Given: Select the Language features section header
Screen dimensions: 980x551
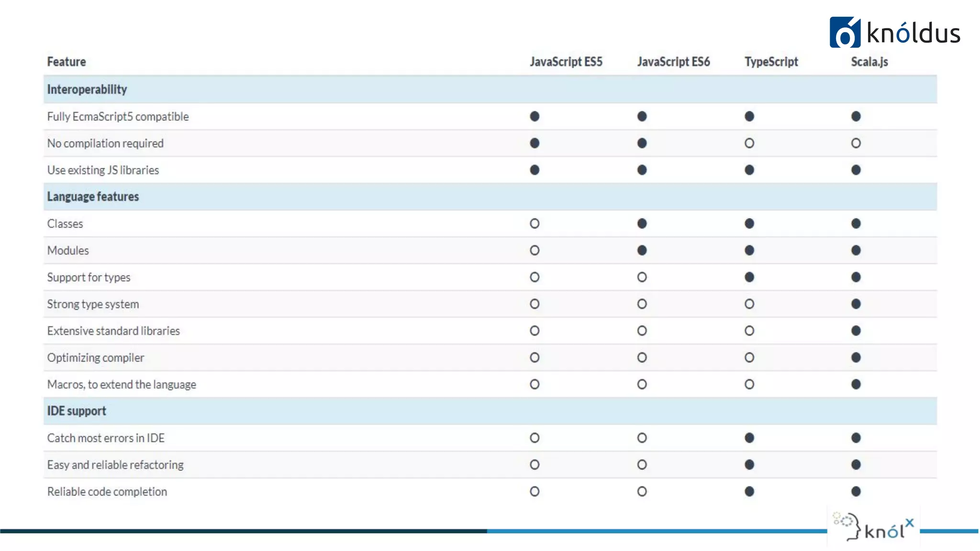Looking at the screenshot, I should click(x=93, y=197).
